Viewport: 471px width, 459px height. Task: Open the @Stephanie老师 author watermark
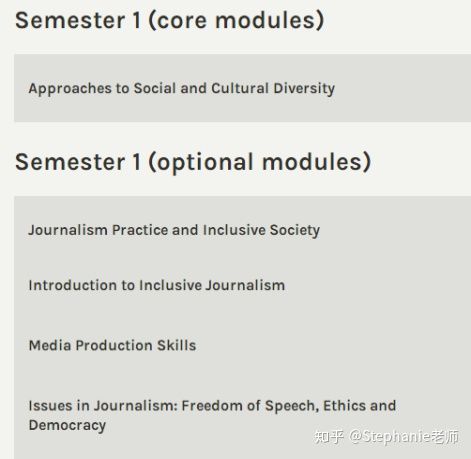(404, 437)
